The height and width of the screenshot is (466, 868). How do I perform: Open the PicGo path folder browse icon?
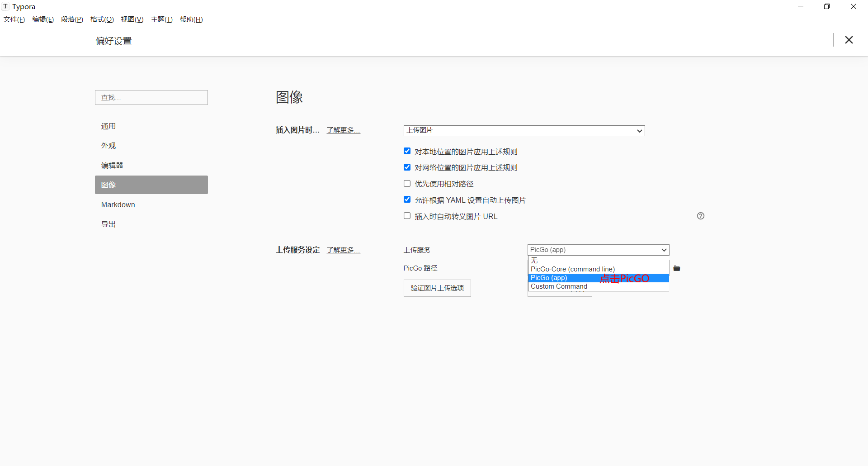[676, 268]
